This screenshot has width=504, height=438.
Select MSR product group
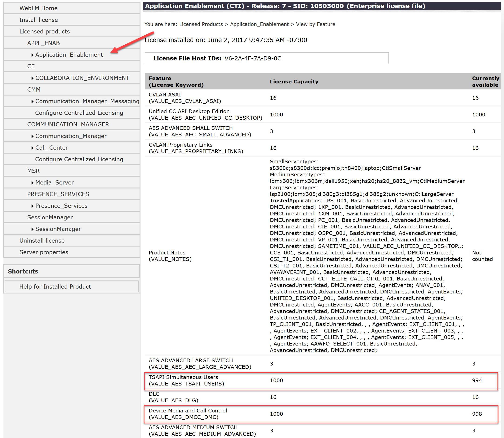pos(33,171)
